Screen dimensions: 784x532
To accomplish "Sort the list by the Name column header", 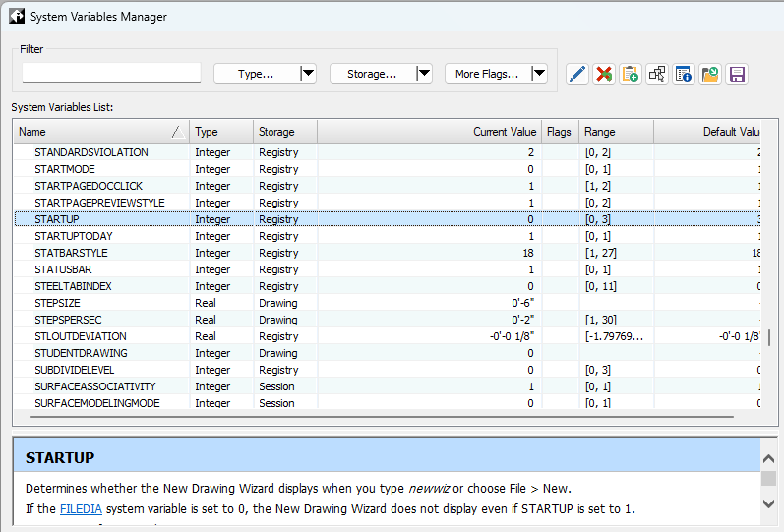I will click(x=101, y=132).
